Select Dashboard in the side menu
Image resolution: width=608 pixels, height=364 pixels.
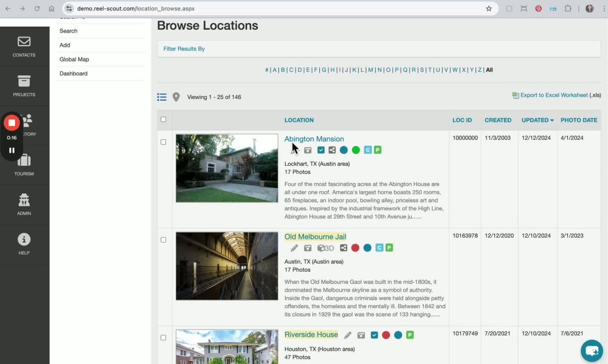pyautogui.click(x=74, y=74)
